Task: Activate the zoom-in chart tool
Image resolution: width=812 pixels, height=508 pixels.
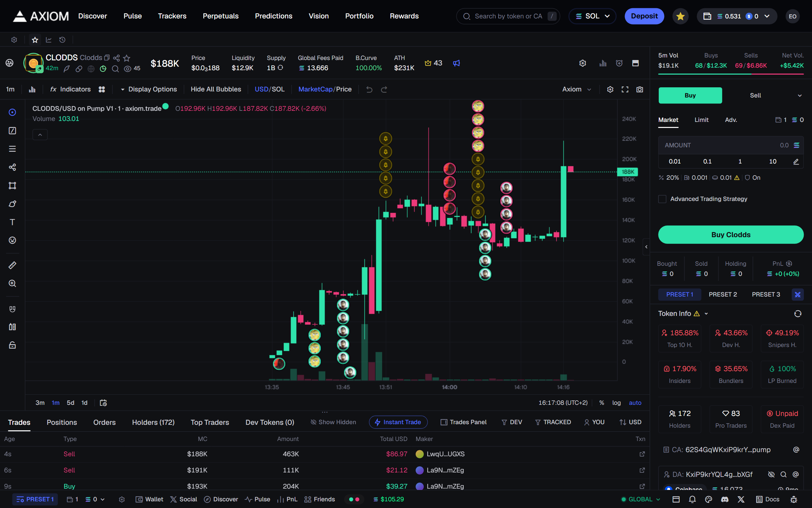Action: click(12, 284)
